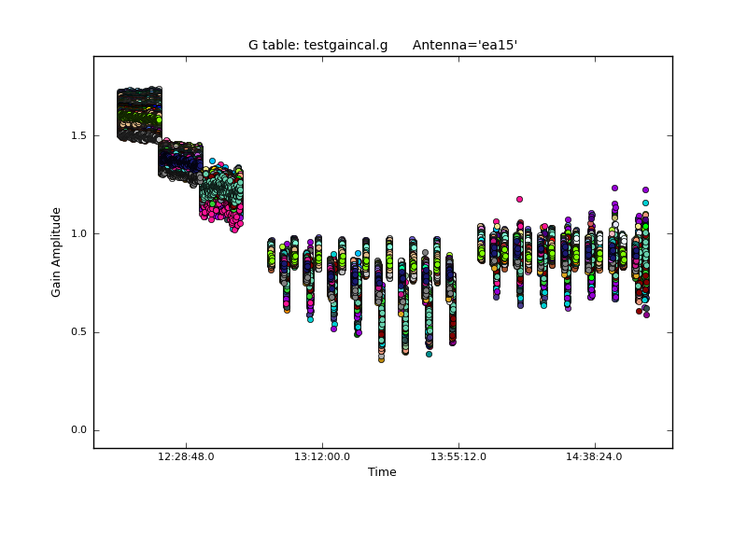Click the 13:12:00.0 time tick label
This screenshot has width=747, height=560.
click(322, 457)
